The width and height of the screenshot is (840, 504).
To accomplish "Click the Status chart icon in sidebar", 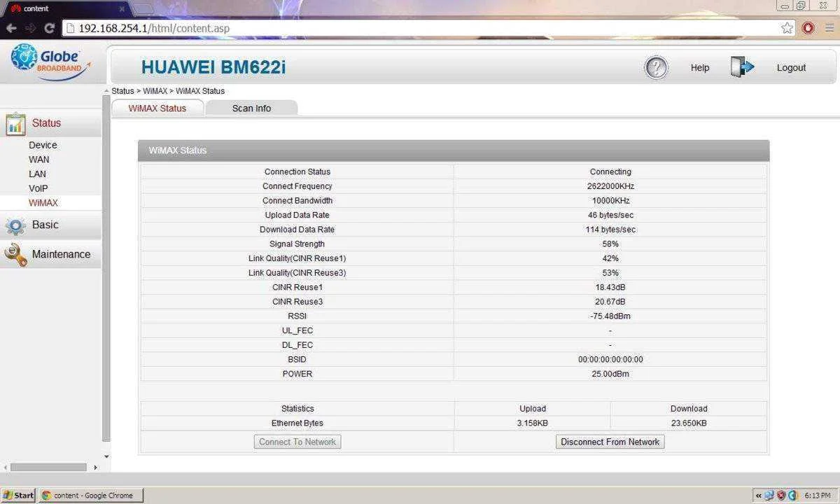I will [x=15, y=124].
